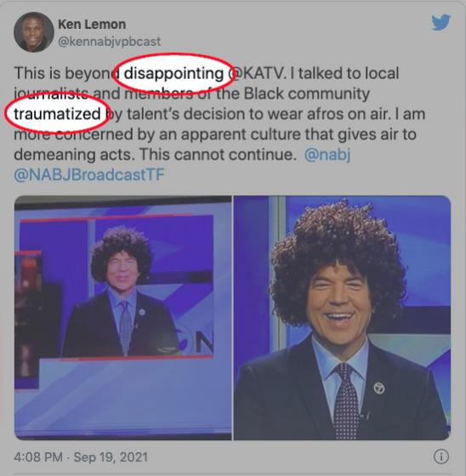Select the circled word disappointing
This screenshot has width=466, height=476.
[173, 73]
